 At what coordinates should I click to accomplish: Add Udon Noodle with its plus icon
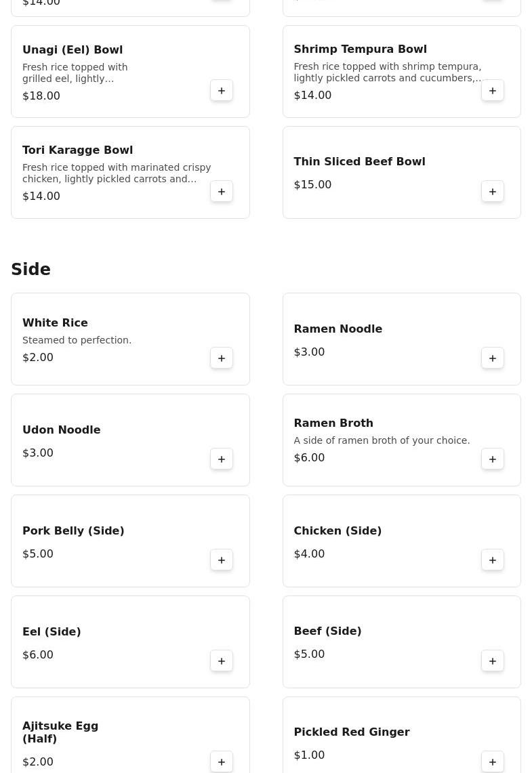pyautogui.click(x=222, y=459)
